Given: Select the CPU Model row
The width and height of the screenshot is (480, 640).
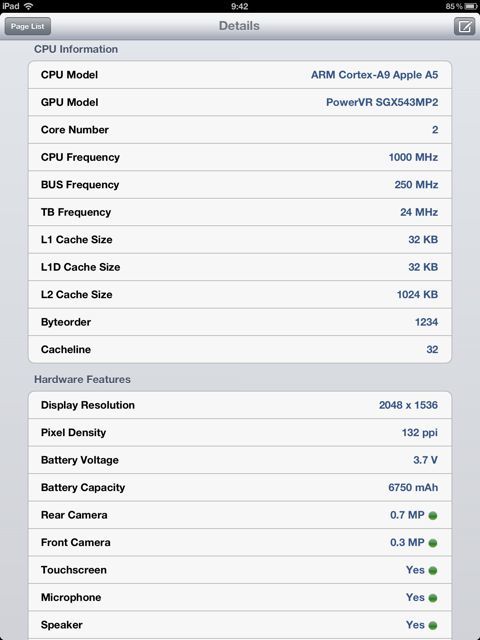Looking at the screenshot, I should (x=240, y=75).
